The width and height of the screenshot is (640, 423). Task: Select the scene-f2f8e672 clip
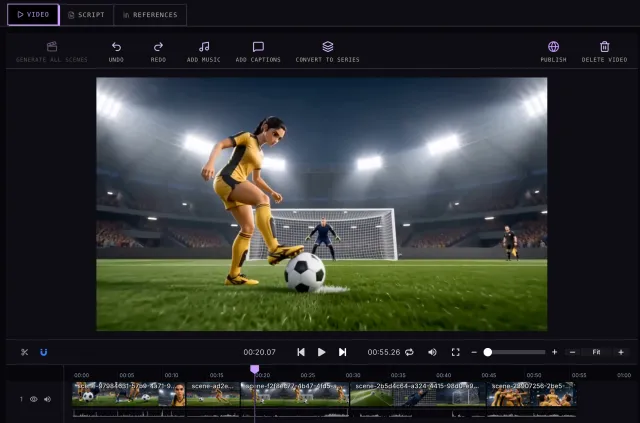pyautogui.click(x=295, y=394)
